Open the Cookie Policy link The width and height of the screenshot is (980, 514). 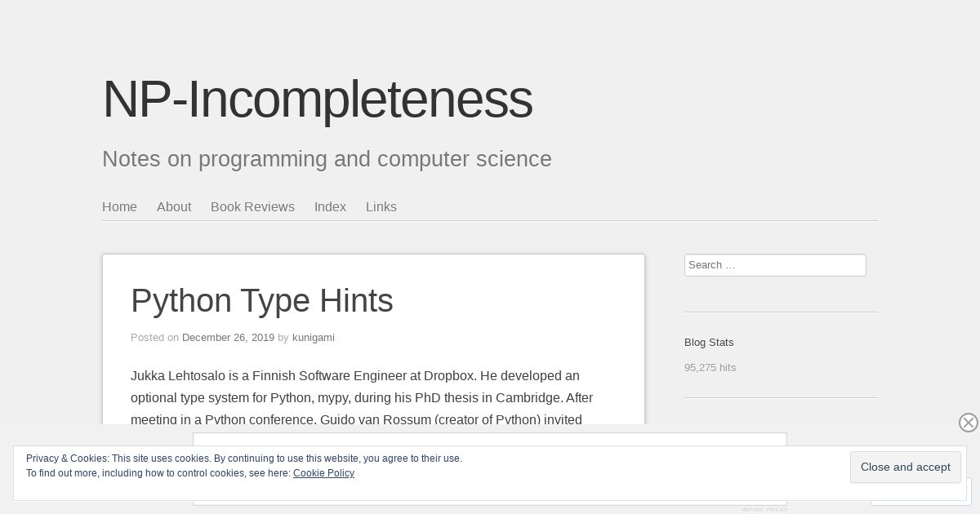pos(323,473)
